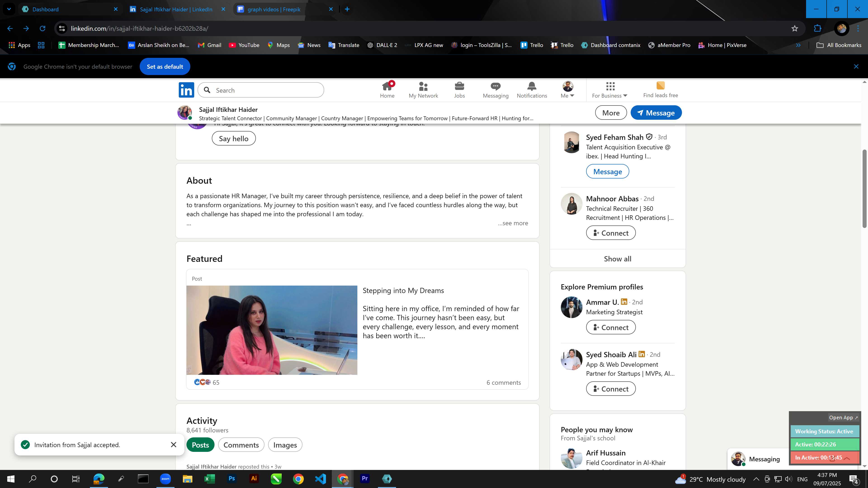
Task: Launch Illustrator from taskbar
Action: [254, 479]
